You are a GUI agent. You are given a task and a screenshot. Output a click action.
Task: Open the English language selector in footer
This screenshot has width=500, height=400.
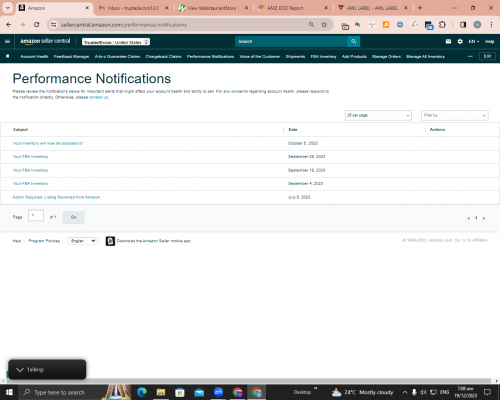[x=82, y=241]
